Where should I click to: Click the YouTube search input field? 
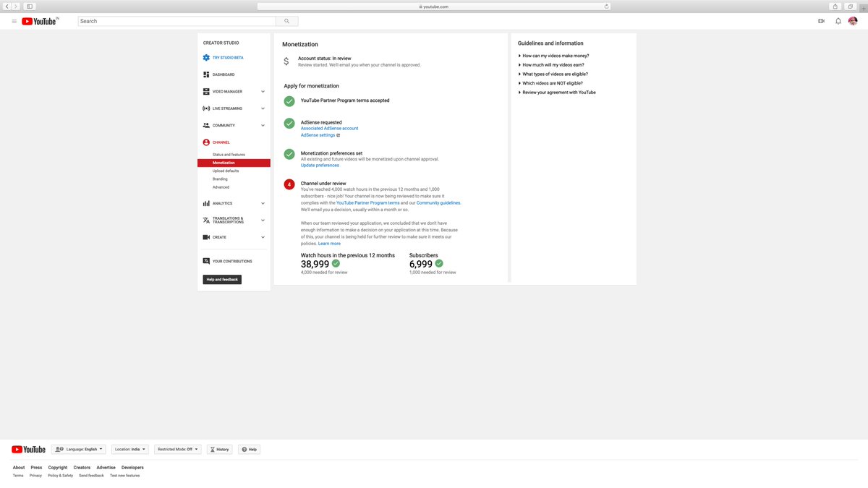tap(176, 21)
